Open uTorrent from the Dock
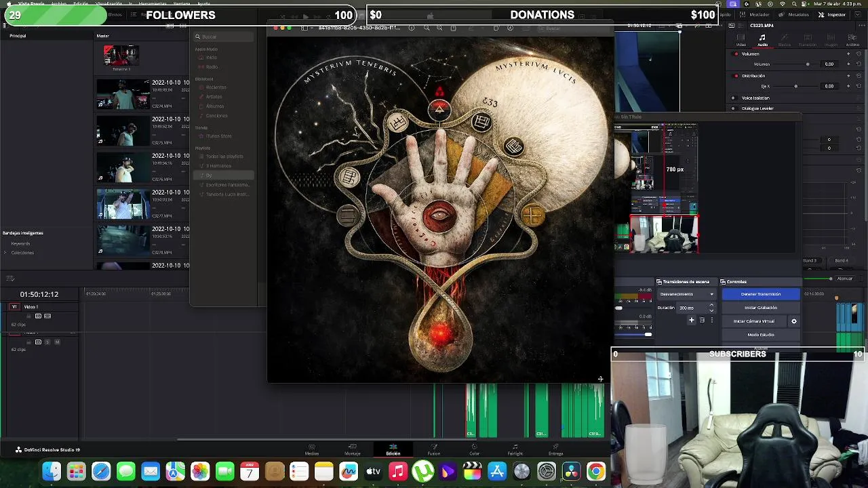Viewport: 868px width, 488px height. pos(423,471)
